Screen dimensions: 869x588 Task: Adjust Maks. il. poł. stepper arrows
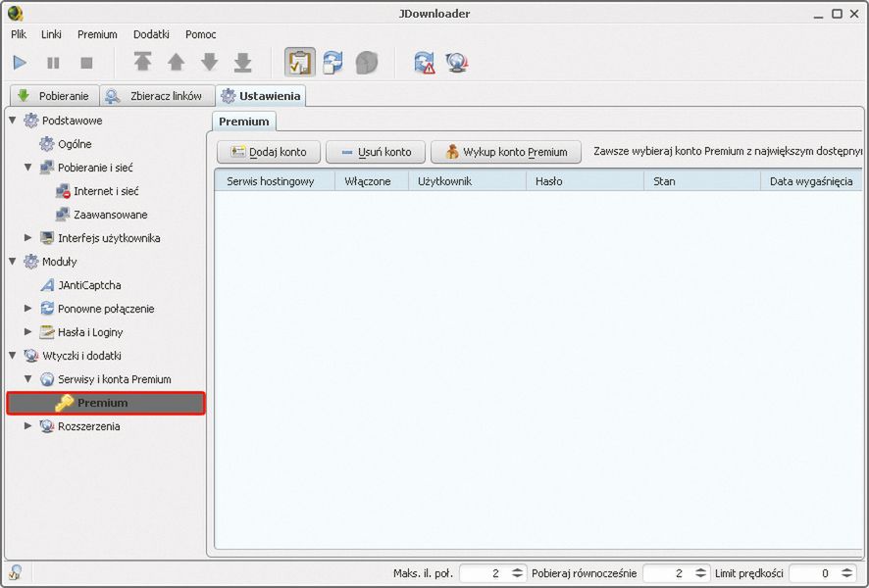click(x=517, y=573)
